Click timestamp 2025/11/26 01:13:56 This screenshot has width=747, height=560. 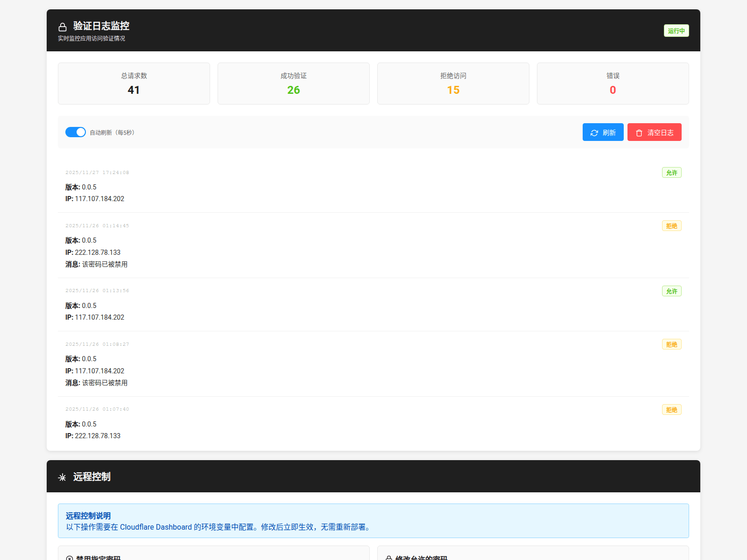(97, 291)
